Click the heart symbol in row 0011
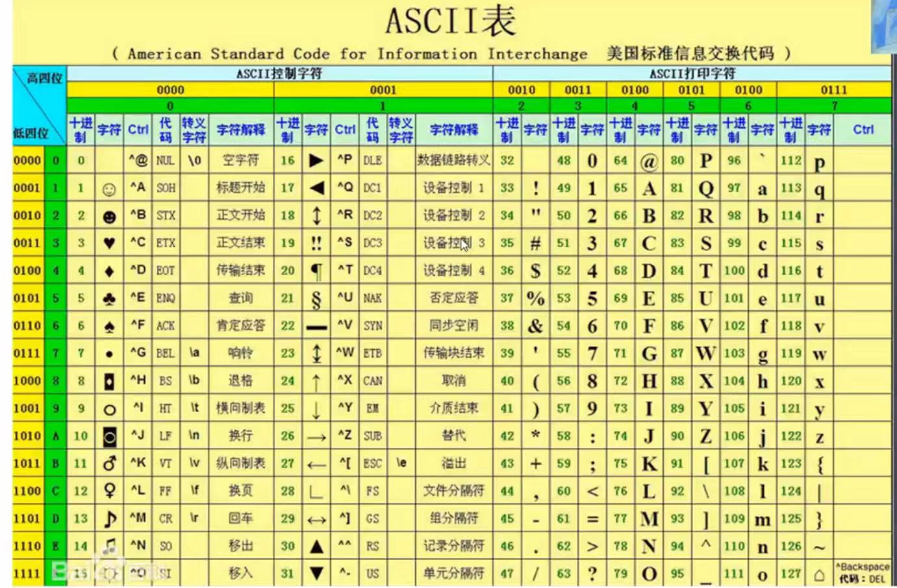Image resolution: width=897 pixels, height=588 pixels. (109, 243)
